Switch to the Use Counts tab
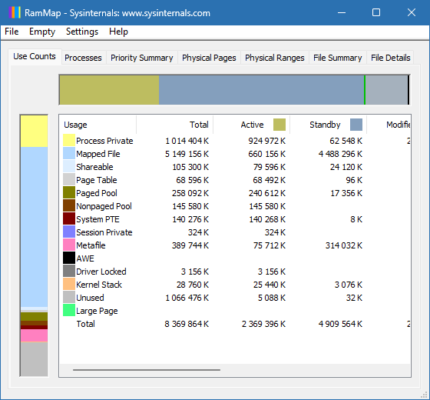The height and width of the screenshot is (400, 430). (34, 56)
